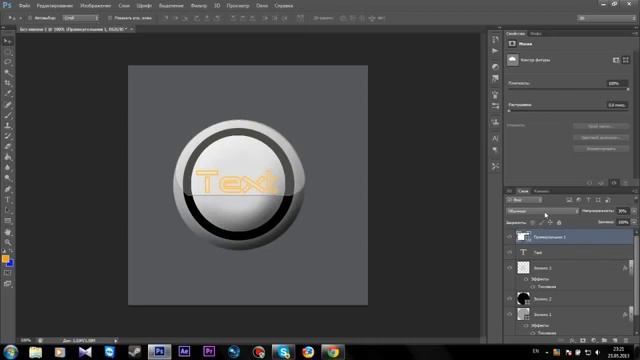Open the Редактирование menu
Viewport: 640px width, 360px height.
pos(55,6)
